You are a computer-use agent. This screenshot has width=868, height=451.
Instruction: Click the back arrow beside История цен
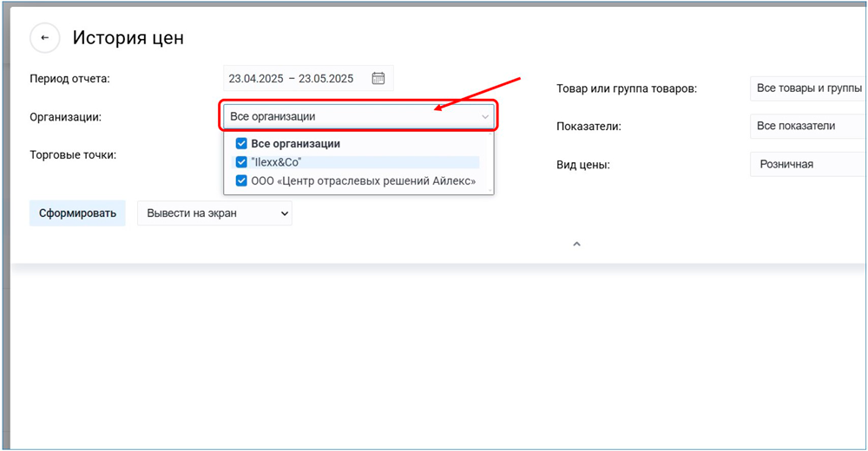pyautogui.click(x=44, y=38)
